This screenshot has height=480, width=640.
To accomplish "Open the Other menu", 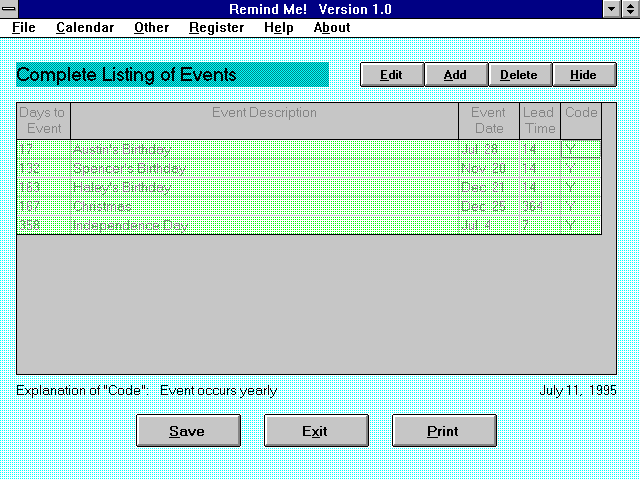I will (x=151, y=28).
